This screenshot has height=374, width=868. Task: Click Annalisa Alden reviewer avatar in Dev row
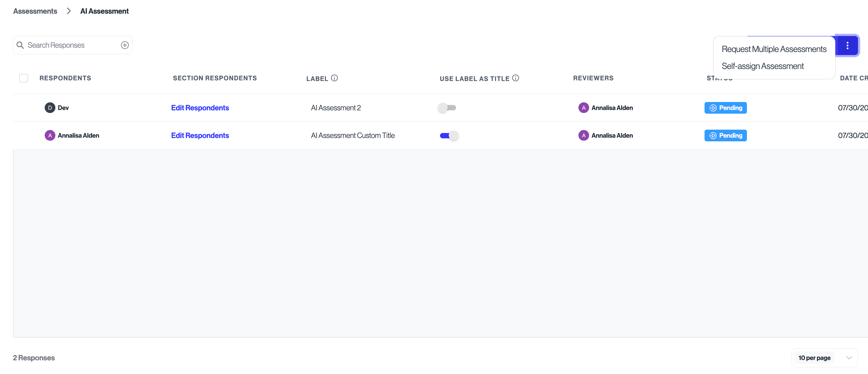click(583, 108)
